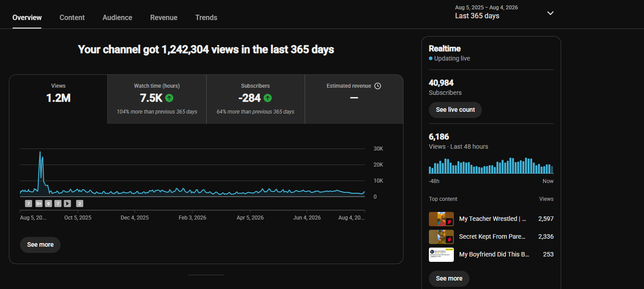Click the green up arrow next to -284

[268, 98]
